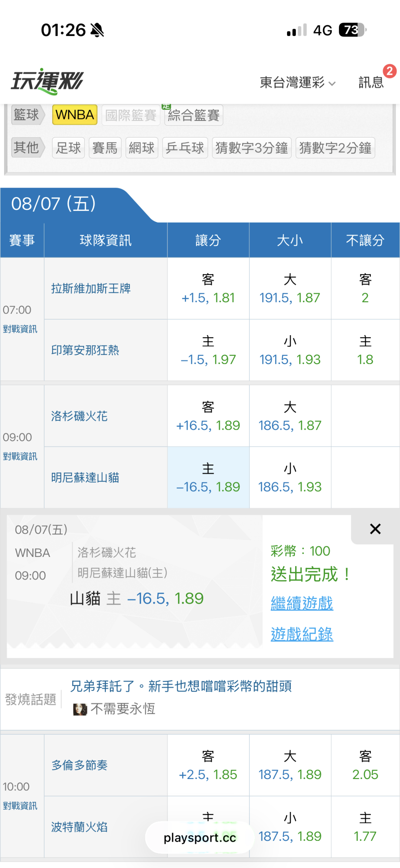Image resolution: width=400 pixels, height=868 pixels.
Task: Select 節奏 客 2.05 moneyline
Action: click(365, 765)
